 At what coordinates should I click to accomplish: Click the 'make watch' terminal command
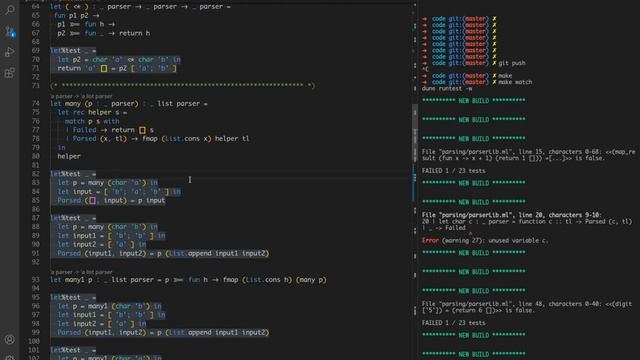[515, 82]
